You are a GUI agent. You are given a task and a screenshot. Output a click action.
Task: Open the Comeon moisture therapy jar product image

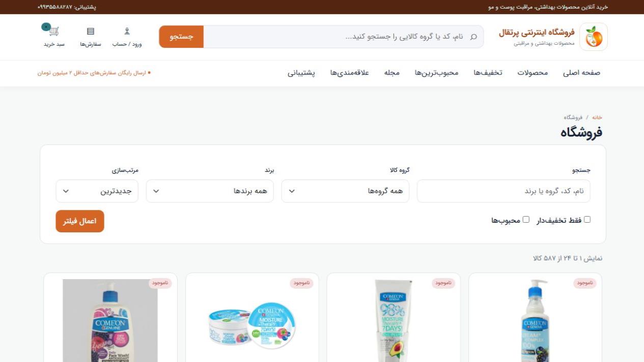tap(252, 324)
